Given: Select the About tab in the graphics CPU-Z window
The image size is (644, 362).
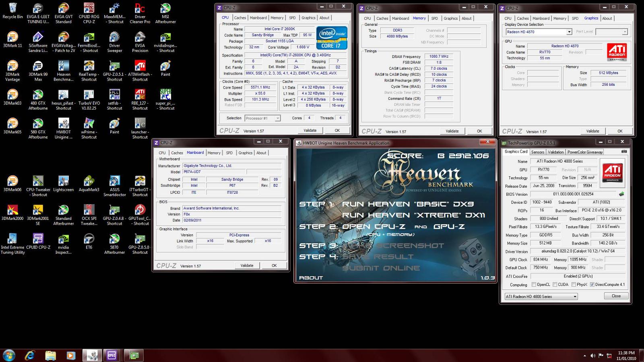Looking at the screenshot, I should click(607, 19).
